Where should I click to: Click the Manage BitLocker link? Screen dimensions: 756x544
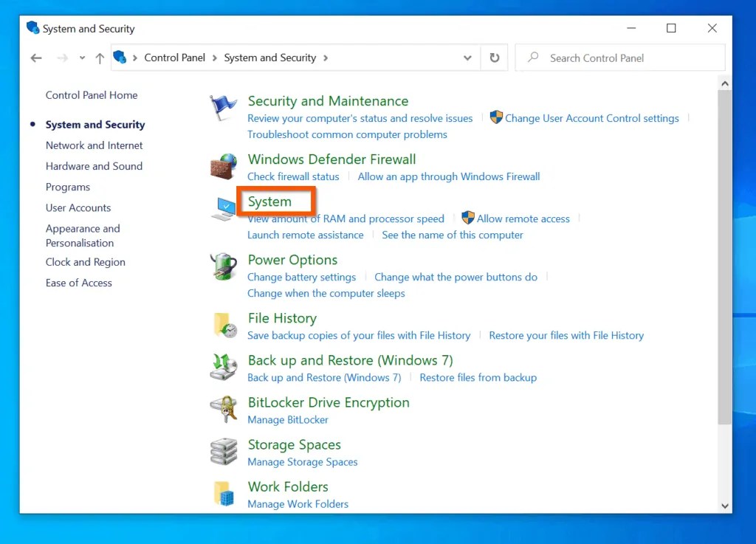click(x=288, y=419)
